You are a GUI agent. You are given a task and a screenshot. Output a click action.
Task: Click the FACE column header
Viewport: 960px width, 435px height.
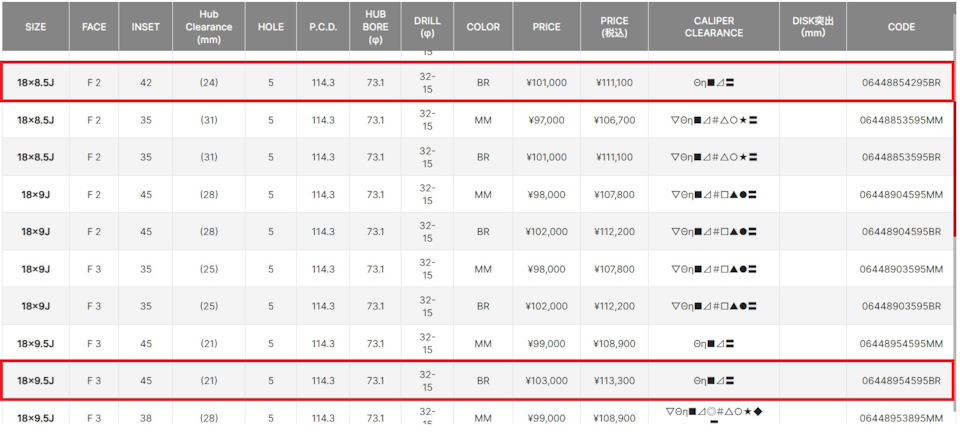94,27
